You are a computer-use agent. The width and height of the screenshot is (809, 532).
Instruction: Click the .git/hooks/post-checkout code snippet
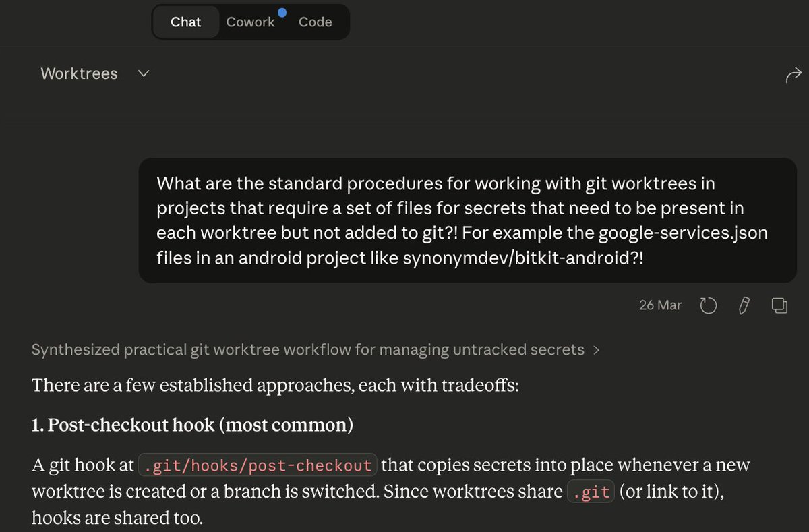click(258, 465)
